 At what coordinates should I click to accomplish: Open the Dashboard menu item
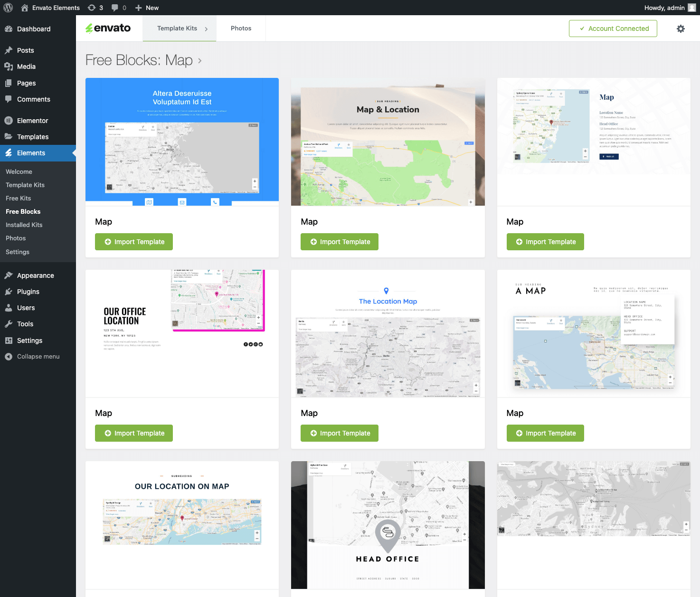pyautogui.click(x=38, y=29)
